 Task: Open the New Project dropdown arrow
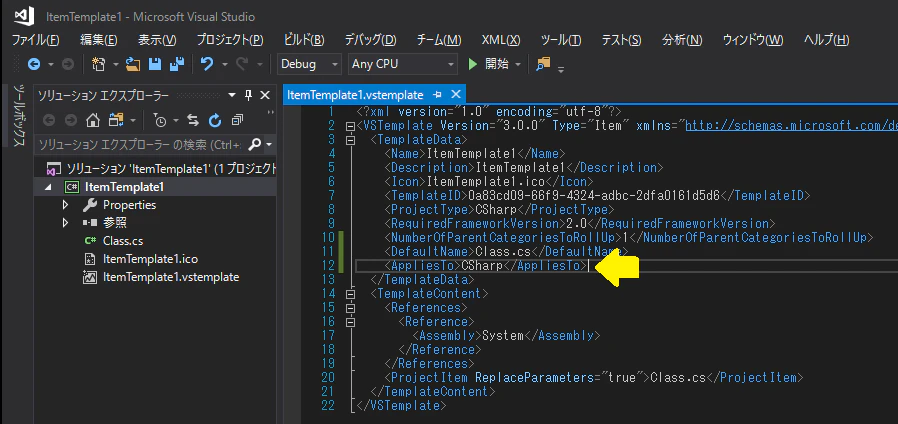click(116, 65)
